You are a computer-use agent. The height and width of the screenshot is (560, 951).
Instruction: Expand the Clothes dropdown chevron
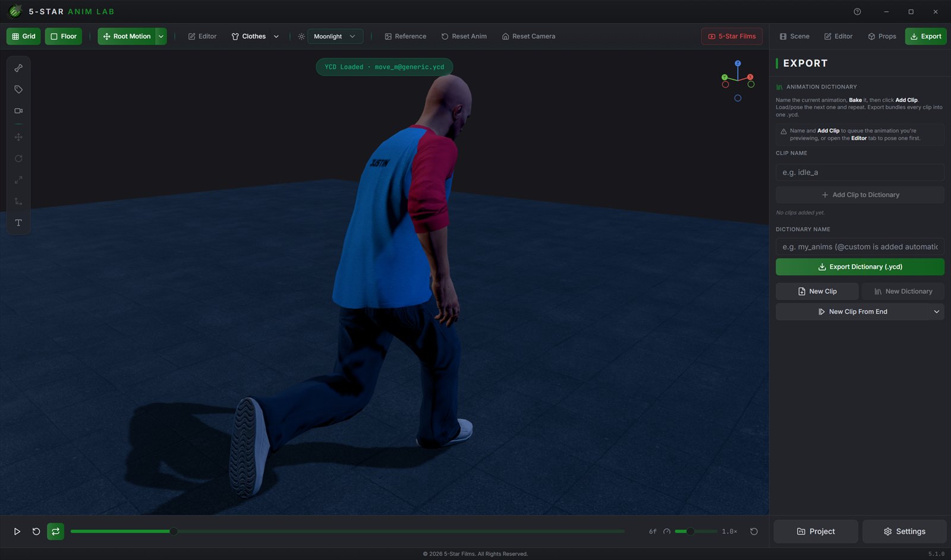pyautogui.click(x=276, y=36)
